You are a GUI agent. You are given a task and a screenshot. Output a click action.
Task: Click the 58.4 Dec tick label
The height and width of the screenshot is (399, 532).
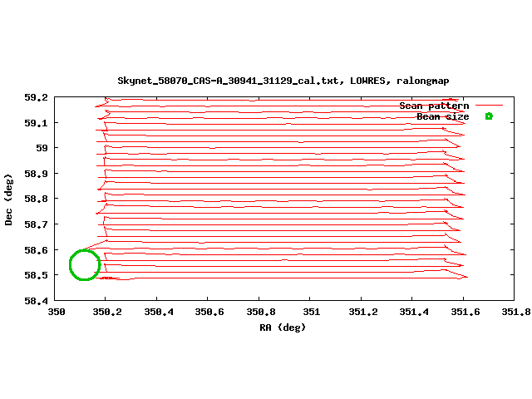click(36, 301)
